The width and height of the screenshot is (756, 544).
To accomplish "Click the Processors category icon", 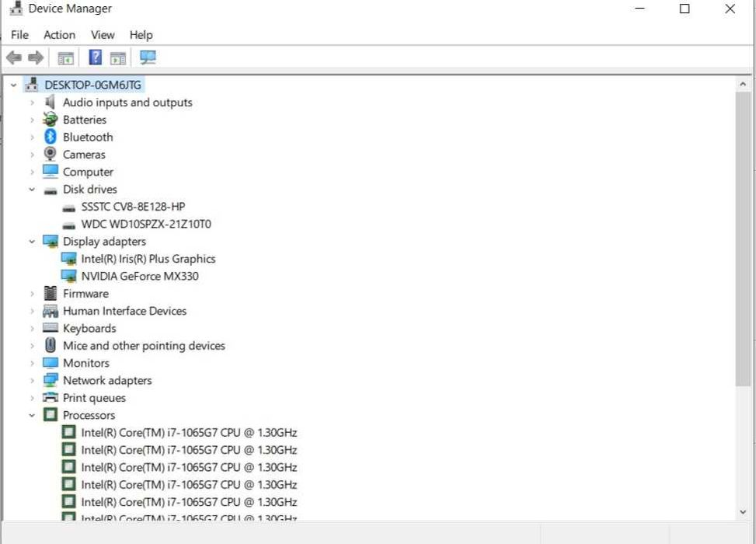I will 51,415.
